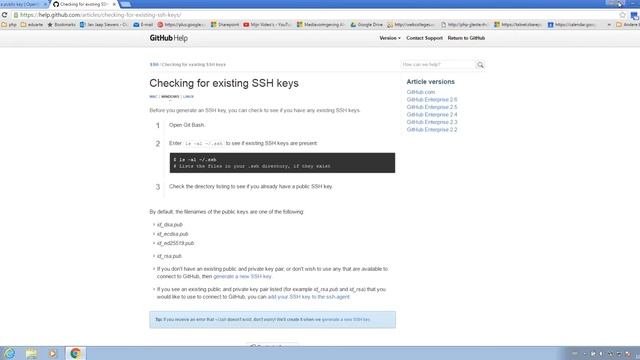
Task: Open Internet Explorer from the taskbar
Action: pos(9,353)
